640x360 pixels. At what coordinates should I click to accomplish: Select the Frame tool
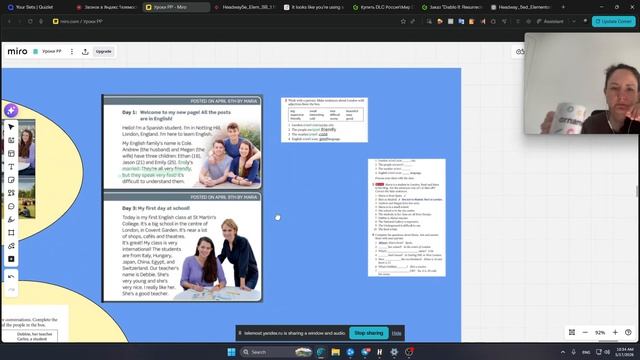coord(11,233)
